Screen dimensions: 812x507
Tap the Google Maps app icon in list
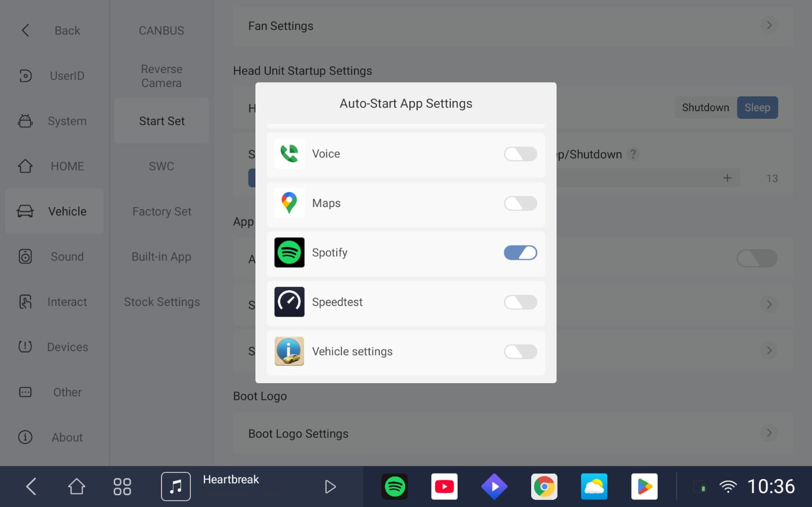(x=289, y=203)
